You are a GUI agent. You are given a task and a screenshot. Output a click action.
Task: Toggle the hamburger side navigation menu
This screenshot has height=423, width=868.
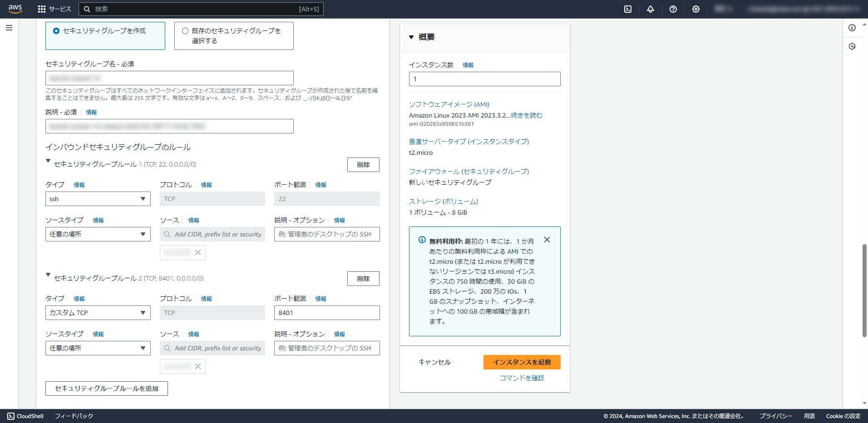(9, 28)
